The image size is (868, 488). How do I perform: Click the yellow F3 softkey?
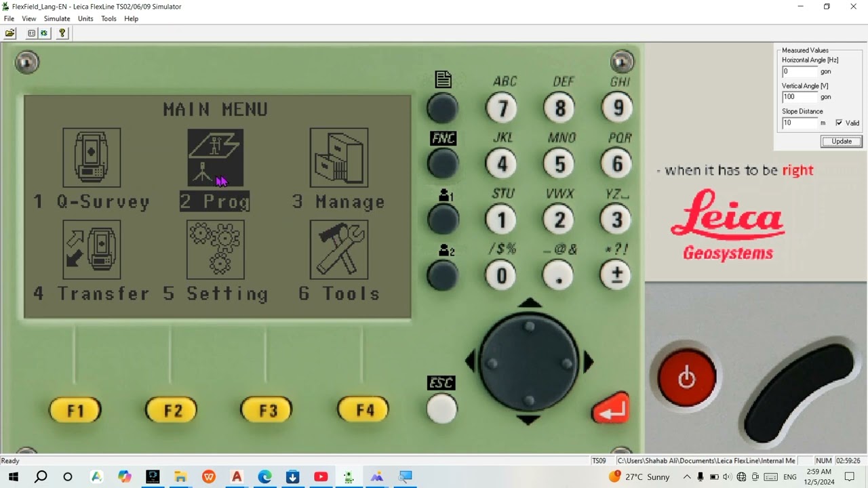268,410
